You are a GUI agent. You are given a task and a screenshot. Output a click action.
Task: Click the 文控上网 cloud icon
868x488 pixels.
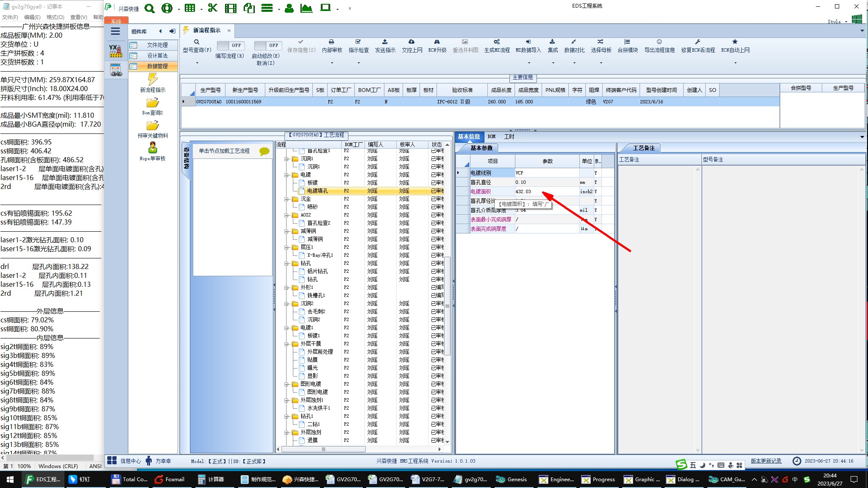click(412, 42)
